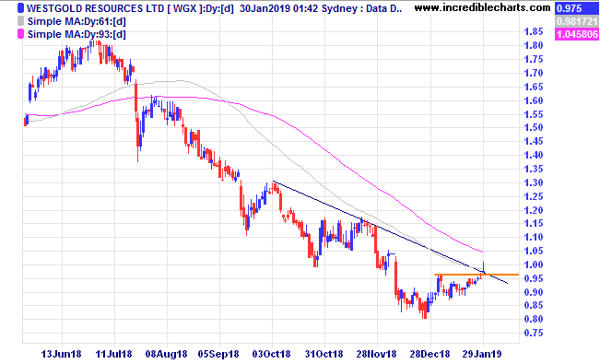Image resolution: width=600 pixels, height=364 pixels.
Task: Click the 1.60 price axis label
Action: coord(534,100)
